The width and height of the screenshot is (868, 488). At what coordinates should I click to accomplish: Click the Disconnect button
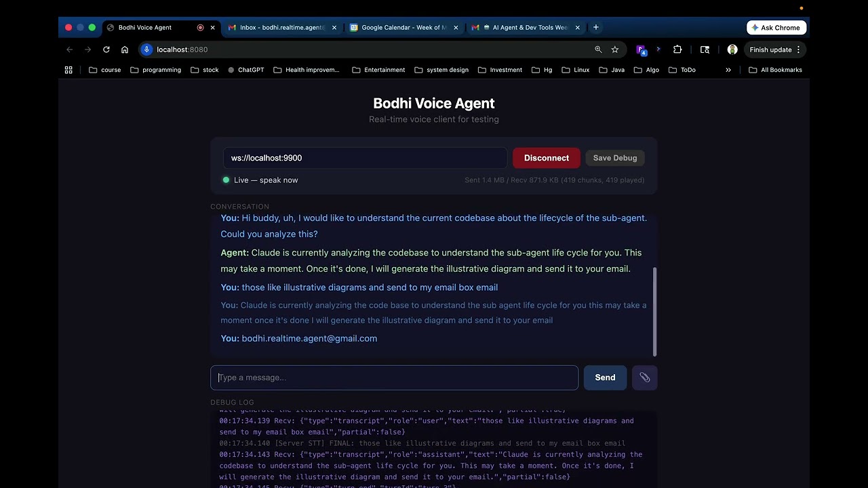[x=547, y=158]
